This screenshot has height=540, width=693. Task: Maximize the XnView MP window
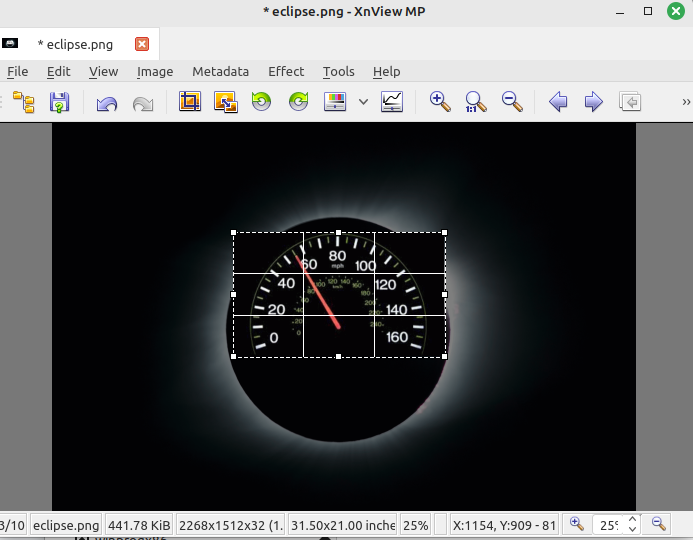(648, 11)
